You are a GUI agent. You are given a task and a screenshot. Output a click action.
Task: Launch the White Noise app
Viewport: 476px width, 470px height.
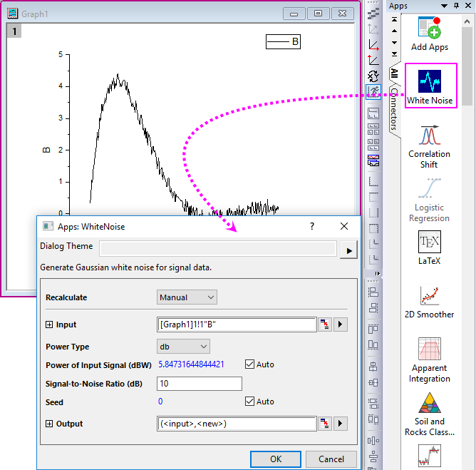pos(429,81)
